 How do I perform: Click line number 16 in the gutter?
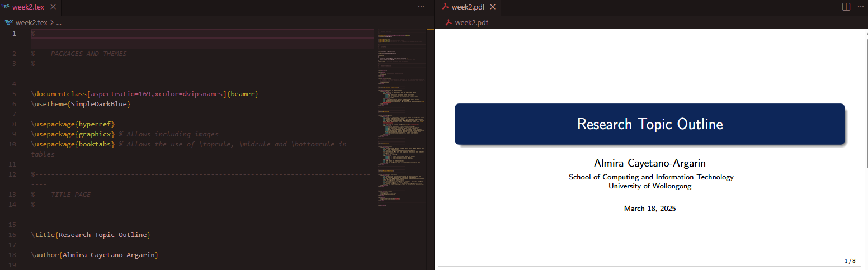[12, 234]
